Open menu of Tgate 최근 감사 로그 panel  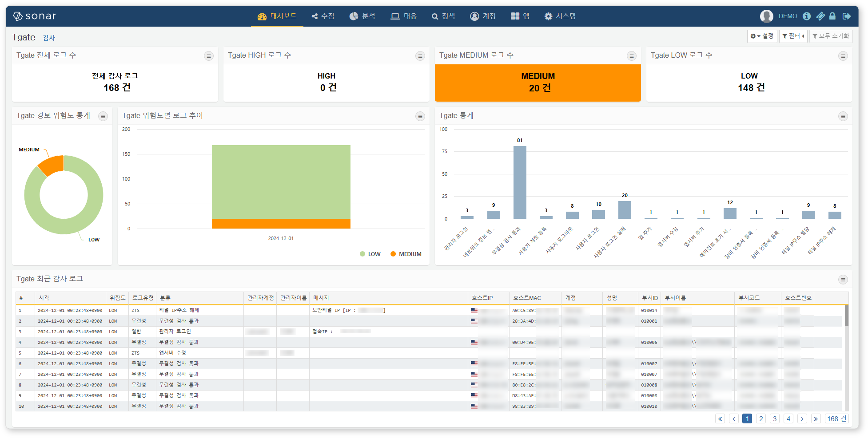(843, 280)
